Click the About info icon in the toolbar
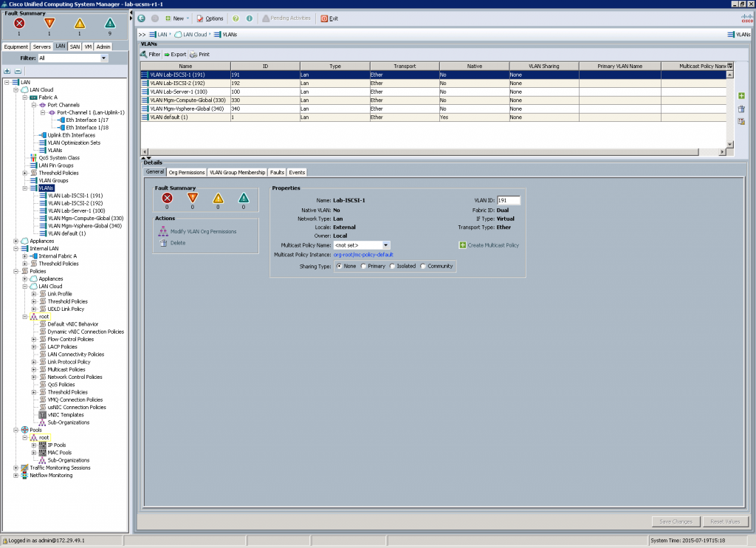This screenshot has width=756, height=548. tap(250, 18)
